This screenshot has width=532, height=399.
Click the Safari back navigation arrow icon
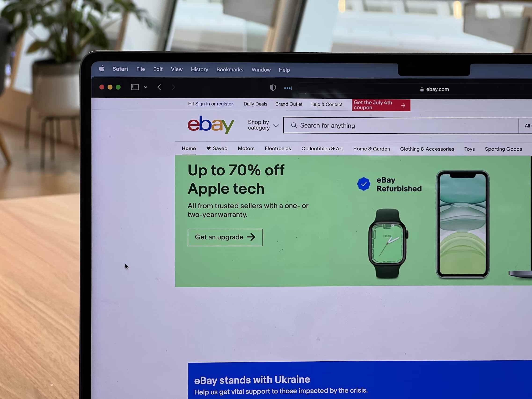[x=159, y=87]
